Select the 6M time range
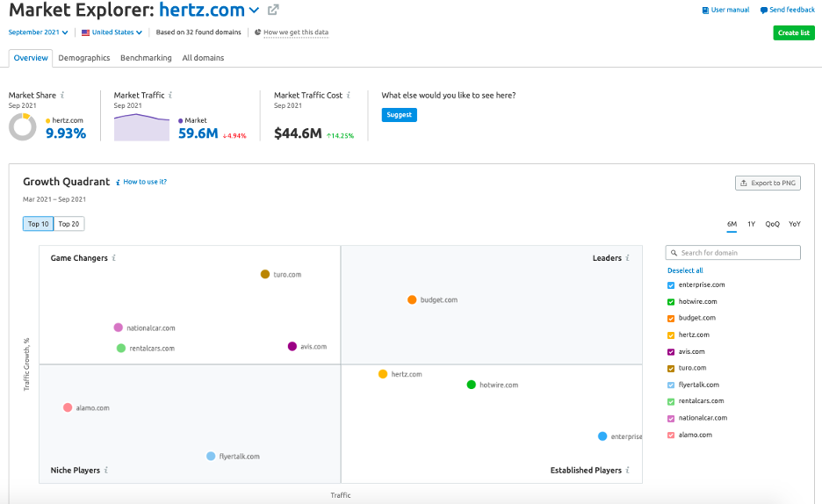The width and height of the screenshot is (822, 504). click(x=732, y=224)
